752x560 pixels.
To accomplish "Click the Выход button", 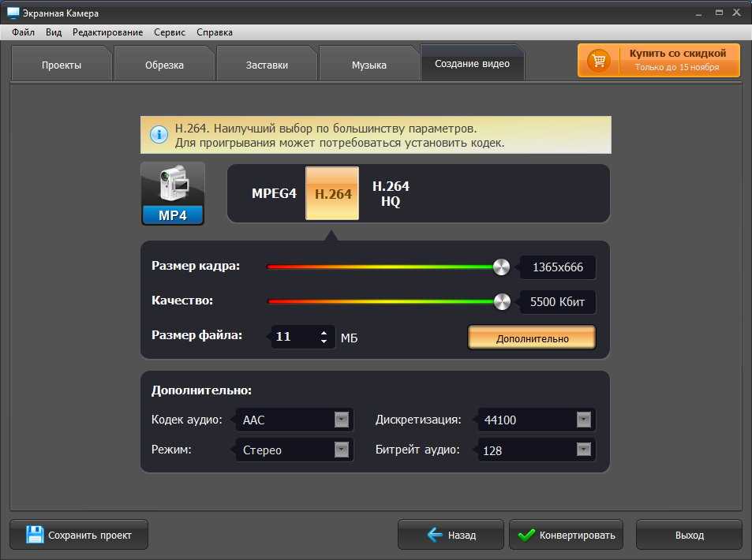I will pyautogui.click(x=689, y=535).
